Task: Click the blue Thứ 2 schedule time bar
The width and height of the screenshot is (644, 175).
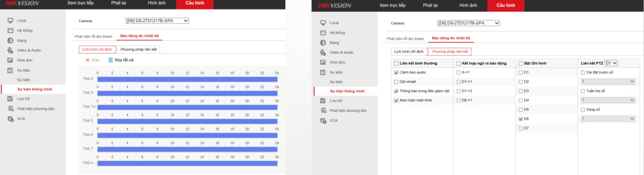Action: click(x=187, y=80)
